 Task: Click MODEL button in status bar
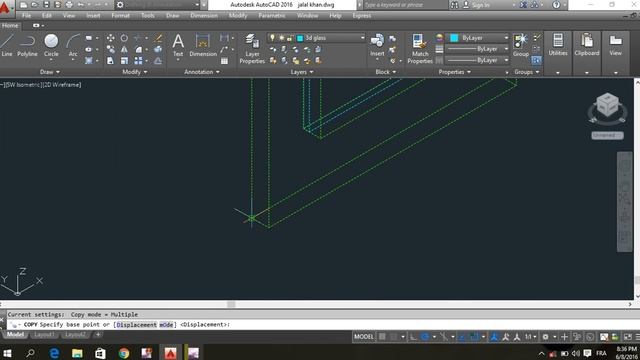click(363, 337)
